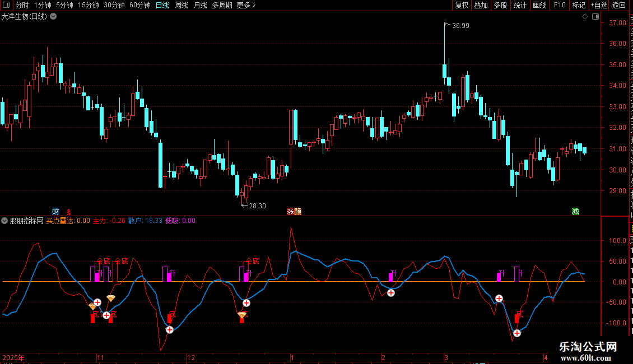
Task: Select the 60分钟 period tab
Action: coord(140,5)
